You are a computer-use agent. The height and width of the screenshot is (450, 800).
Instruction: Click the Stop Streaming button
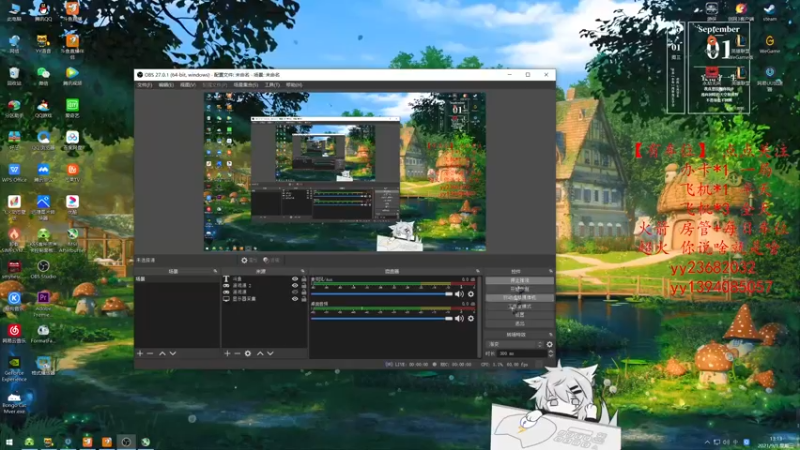[519, 280]
